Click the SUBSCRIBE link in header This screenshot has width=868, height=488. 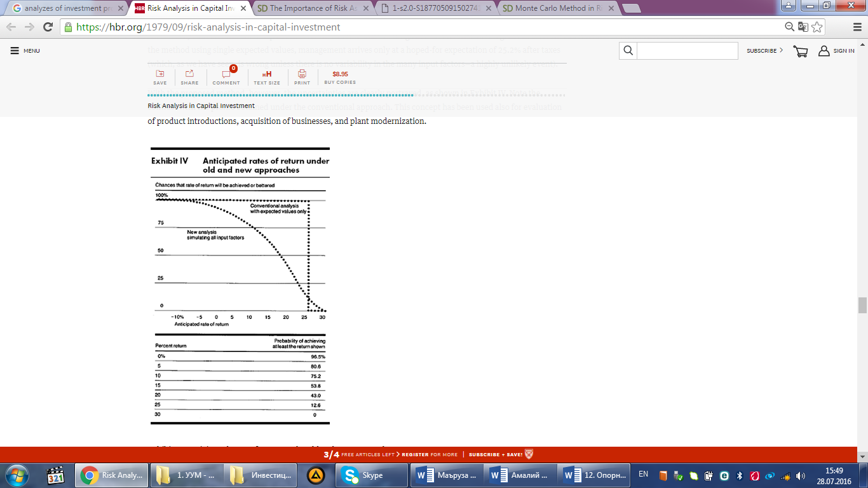[x=764, y=51]
